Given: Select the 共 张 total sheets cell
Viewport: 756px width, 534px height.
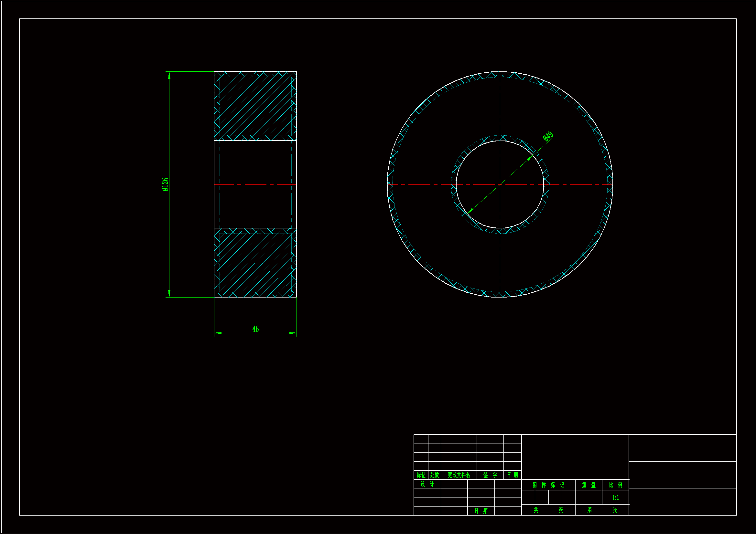Looking at the screenshot, I should coord(548,510).
